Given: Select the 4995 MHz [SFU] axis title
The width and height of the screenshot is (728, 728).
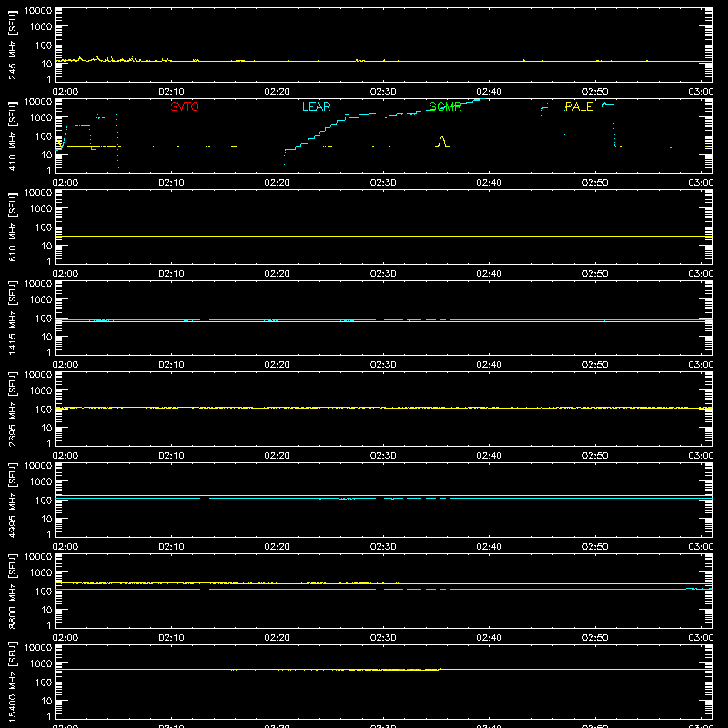Looking at the screenshot, I should (x=12, y=500).
